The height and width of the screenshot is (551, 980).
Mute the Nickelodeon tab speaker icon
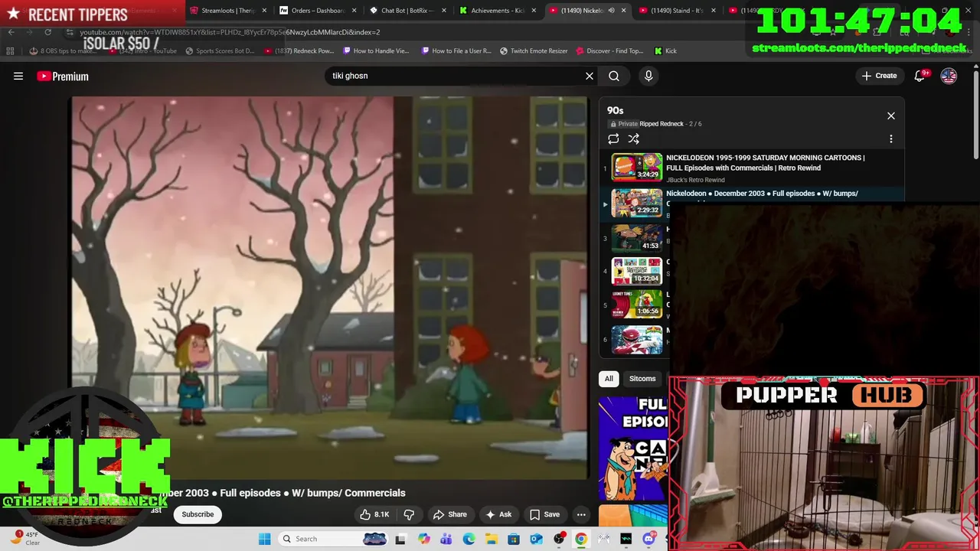pos(612,11)
